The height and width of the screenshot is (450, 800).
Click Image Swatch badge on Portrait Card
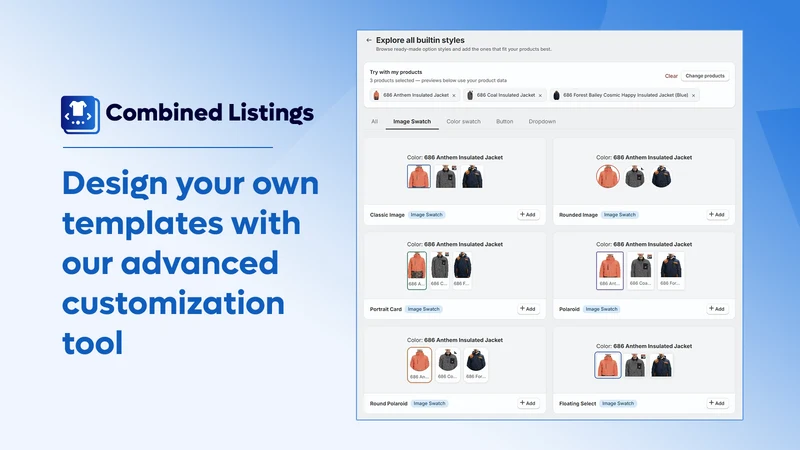point(423,309)
